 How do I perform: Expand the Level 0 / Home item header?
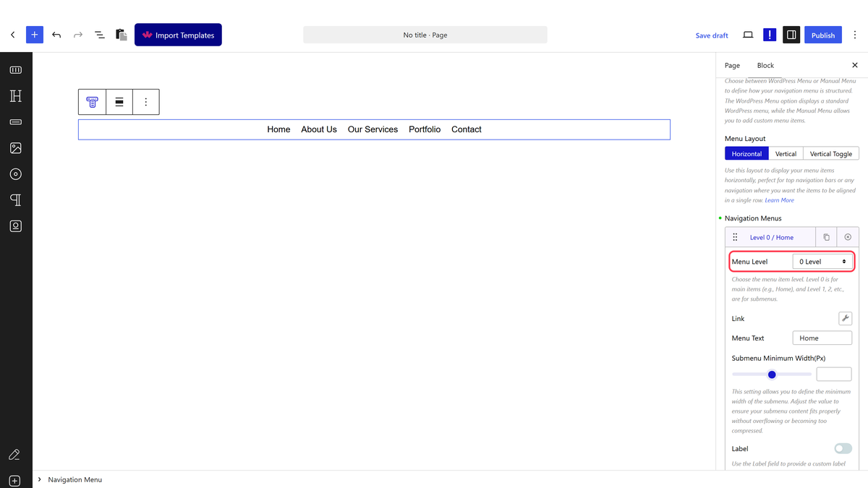[x=771, y=237]
